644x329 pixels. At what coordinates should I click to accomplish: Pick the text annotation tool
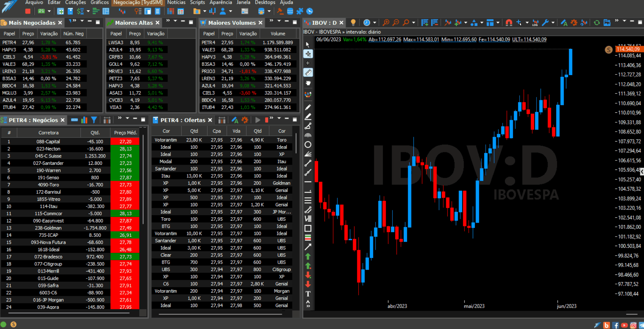[308, 294]
